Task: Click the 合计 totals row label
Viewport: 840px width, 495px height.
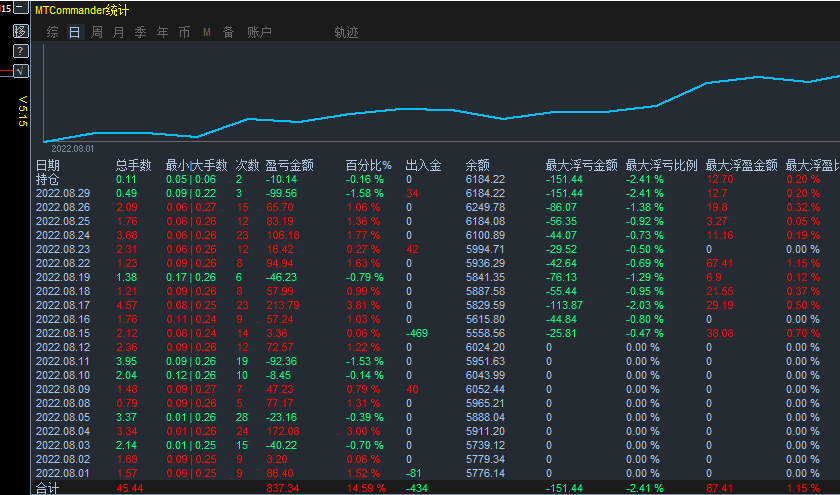Action: tap(48, 488)
